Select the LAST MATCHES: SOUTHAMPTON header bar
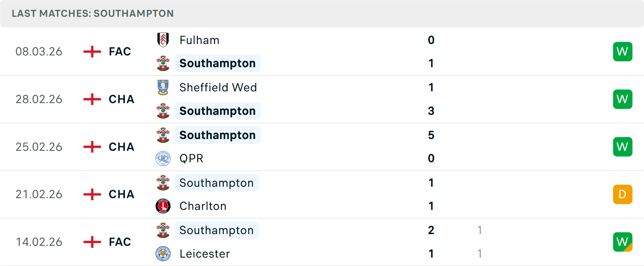Viewport: 644px width, 266px height. point(93,13)
